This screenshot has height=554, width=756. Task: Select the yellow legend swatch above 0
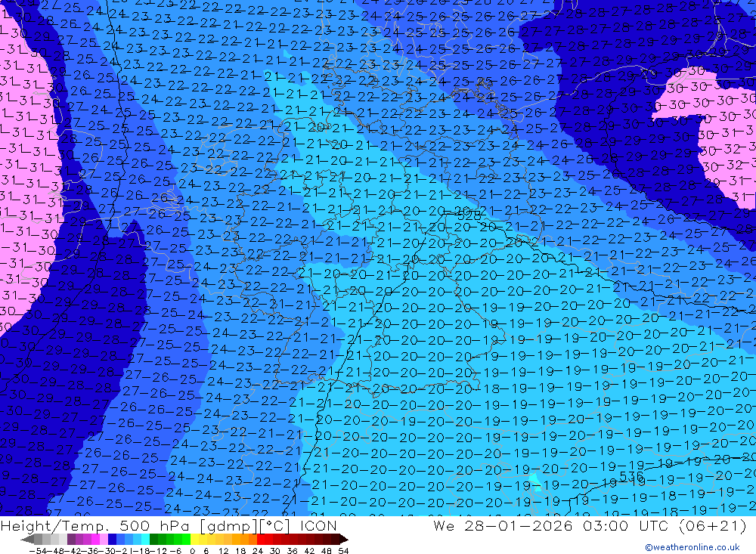(194, 539)
